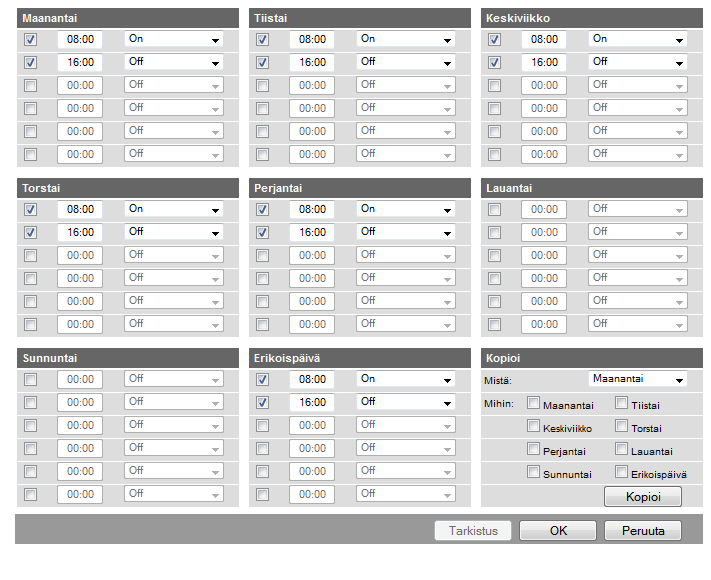
Task: Toggle the Perjantai 16:00 row checkbox
Action: [x=263, y=233]
